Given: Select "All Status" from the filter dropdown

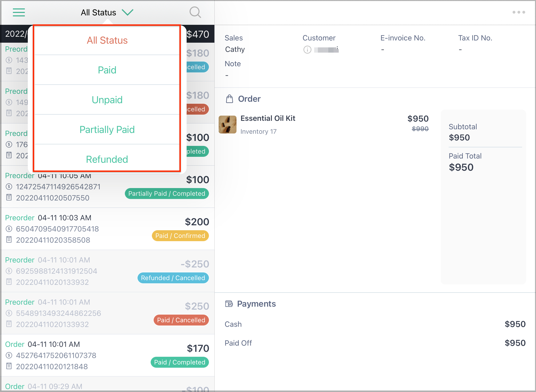Looking at the screenshot, I should [x=107, y=40].
